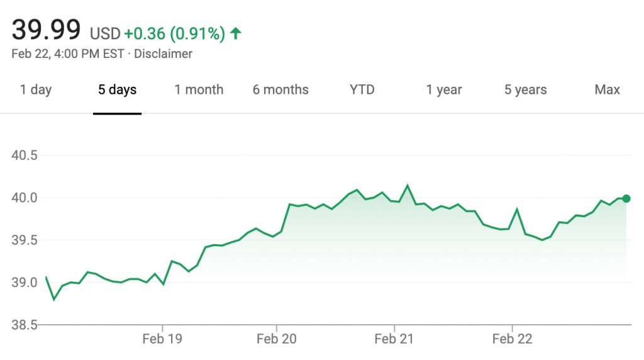Image resolution: width=644 pixels, height=360 pixels.
Task: View the 1 year chart
Action: [x=444, y=89]
